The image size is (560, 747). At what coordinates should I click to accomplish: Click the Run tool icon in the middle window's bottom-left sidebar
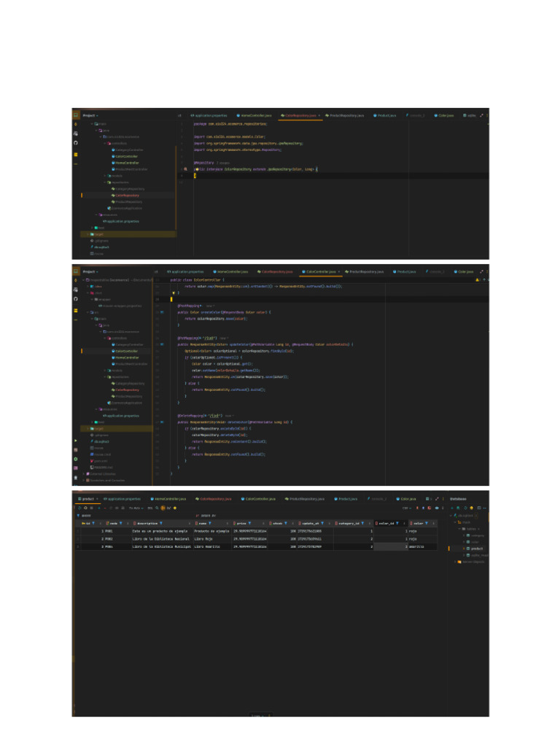coord(76,441)
